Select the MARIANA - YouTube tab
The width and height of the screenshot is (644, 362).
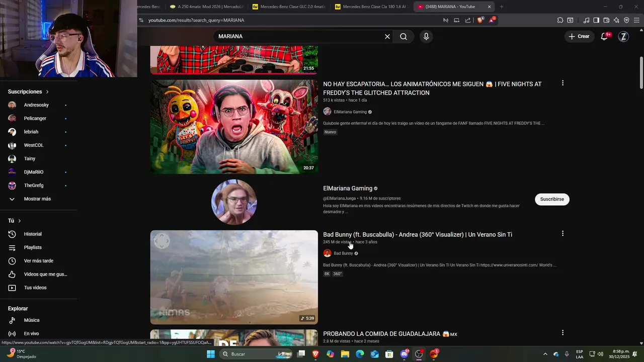pos(449,7)
